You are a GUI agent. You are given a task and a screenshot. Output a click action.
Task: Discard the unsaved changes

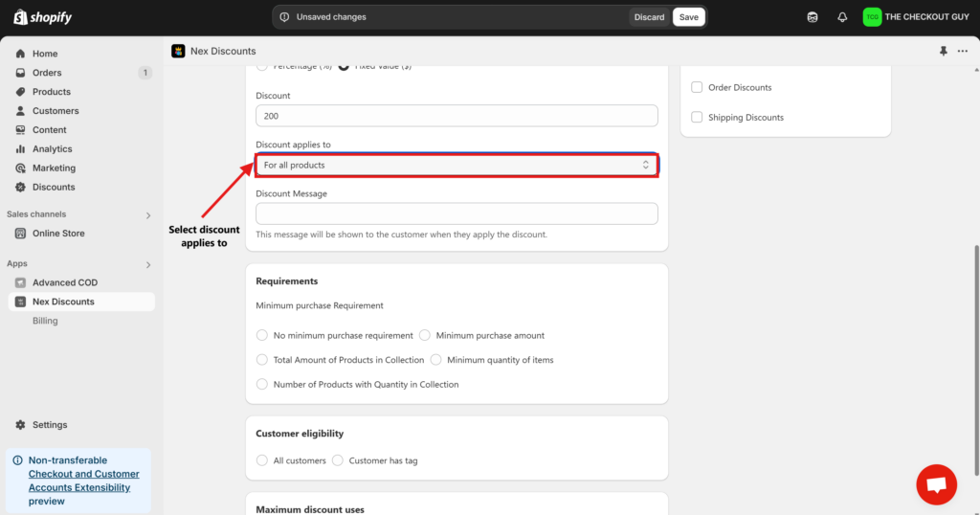650,17
